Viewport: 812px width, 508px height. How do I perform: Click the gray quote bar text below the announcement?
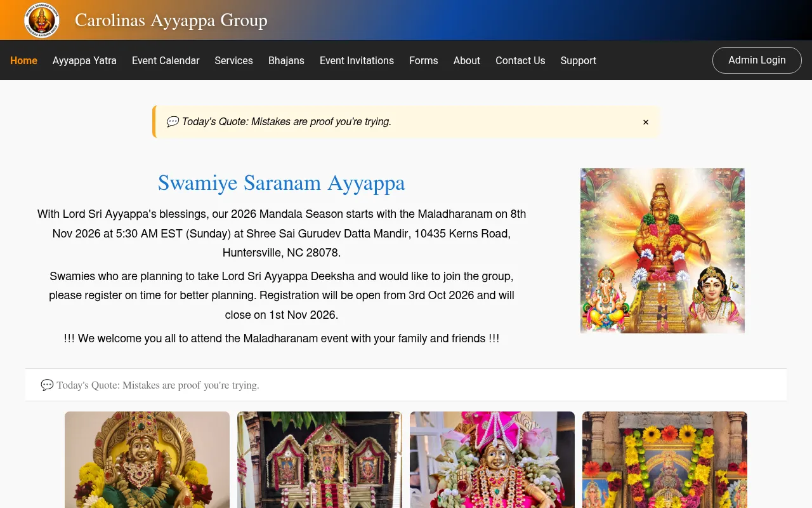point(157,385)
